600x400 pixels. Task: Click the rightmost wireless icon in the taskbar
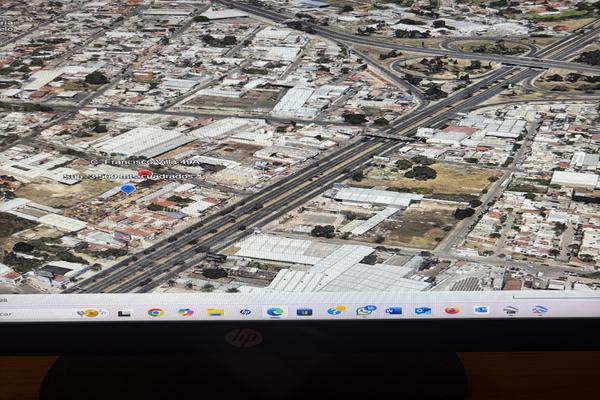tap(540, 310)
